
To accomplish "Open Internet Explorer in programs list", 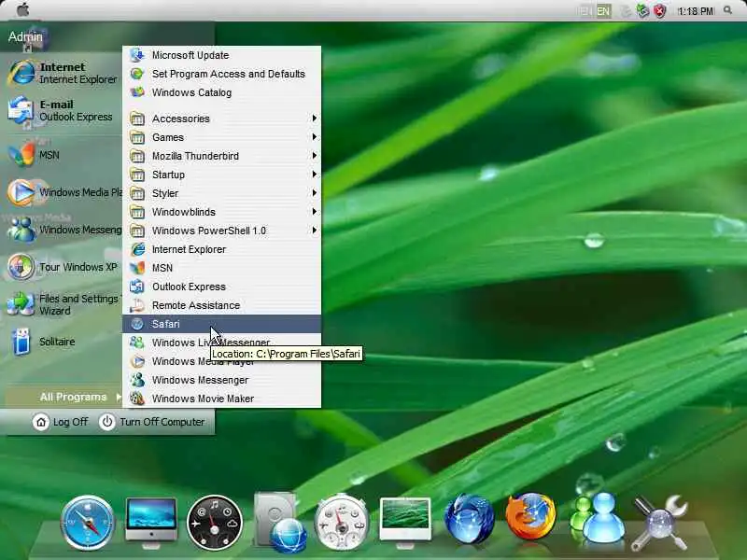I will click(222, 249).
